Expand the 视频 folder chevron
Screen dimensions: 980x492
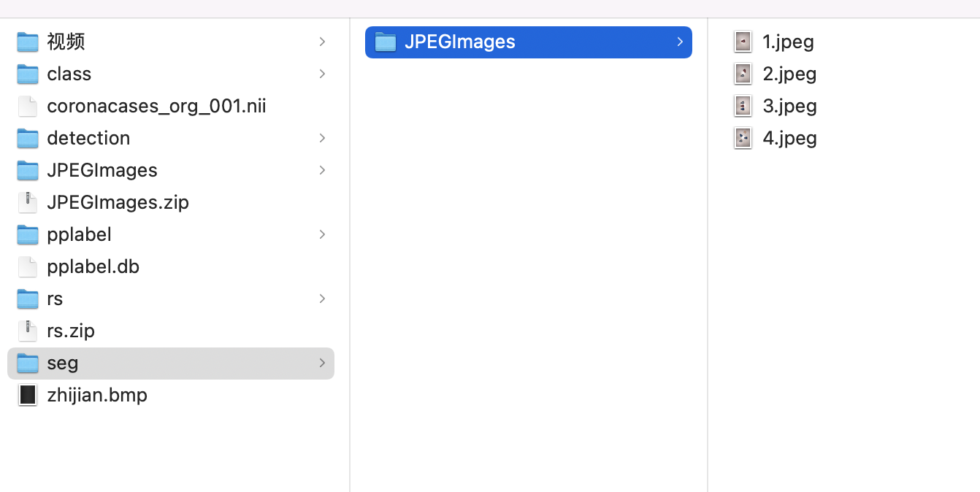[x=322, y=42]
